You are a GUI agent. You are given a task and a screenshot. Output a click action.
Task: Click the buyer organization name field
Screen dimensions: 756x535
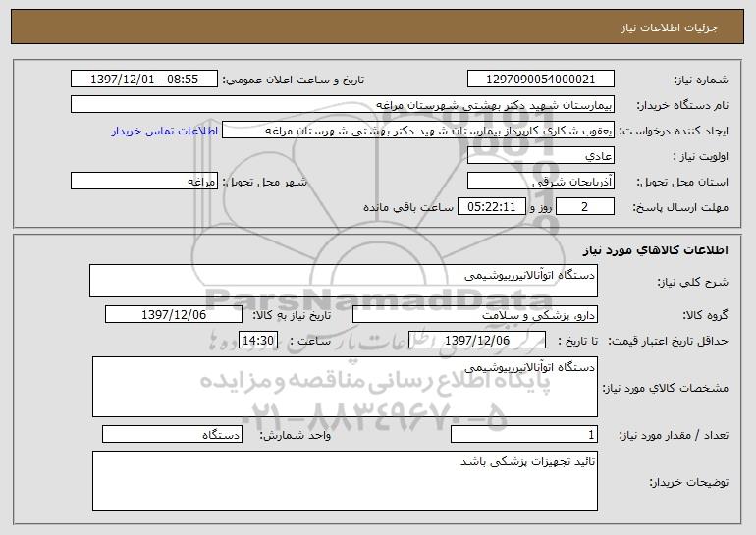coord(343,105)
